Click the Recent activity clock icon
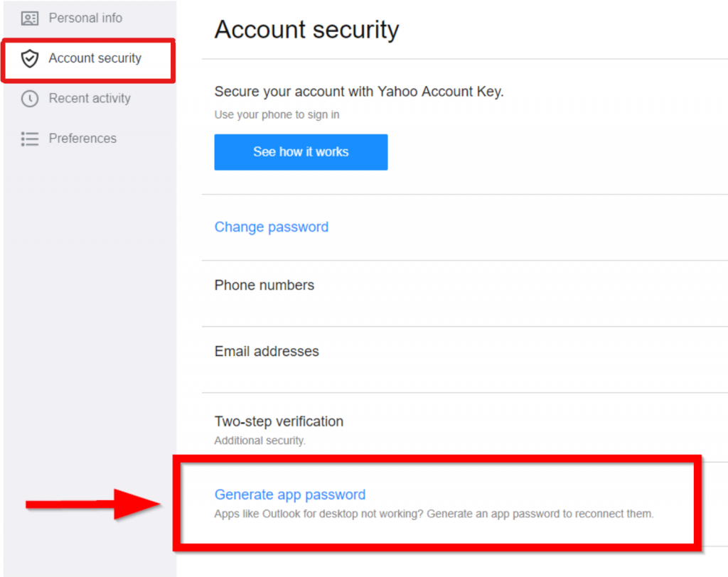Viewport: 728px width, 577px height. coord(30,99)
